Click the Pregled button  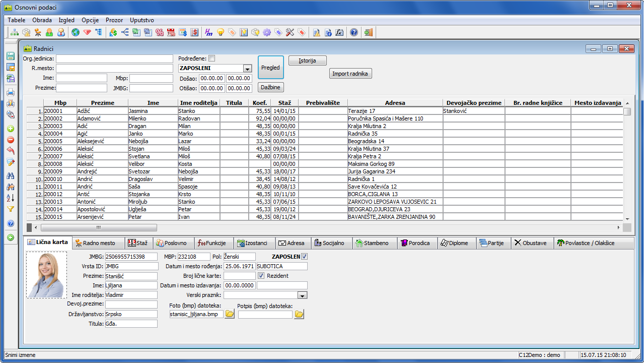[x=270, y=68]
